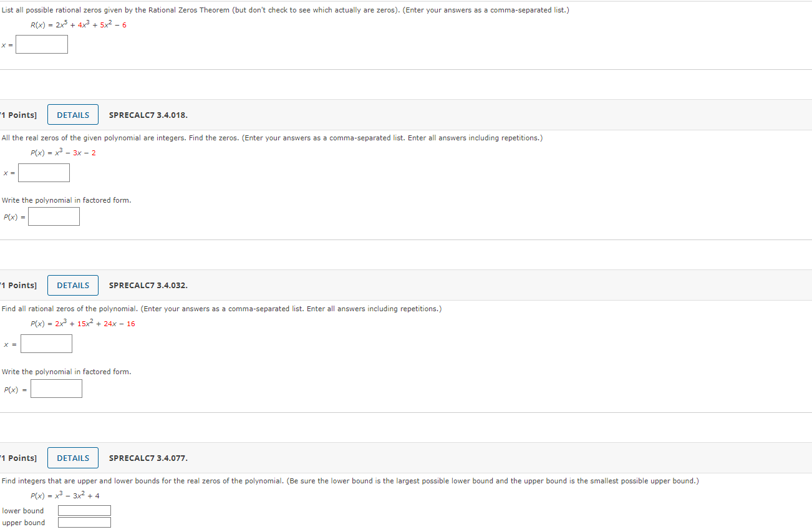
Task: Click the SPRECALC7 3.4.077 question code
Action: tap(148, 458)
